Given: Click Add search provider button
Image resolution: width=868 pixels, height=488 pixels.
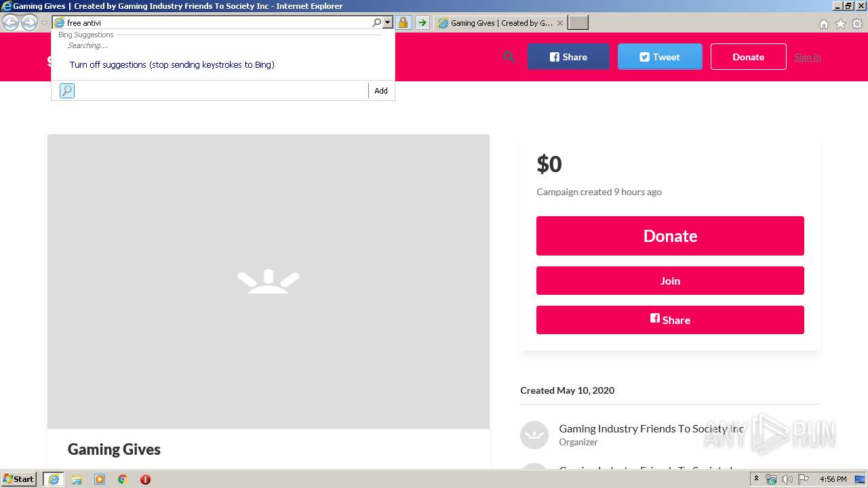Looking at the screenshot, I should click(381, 91).
